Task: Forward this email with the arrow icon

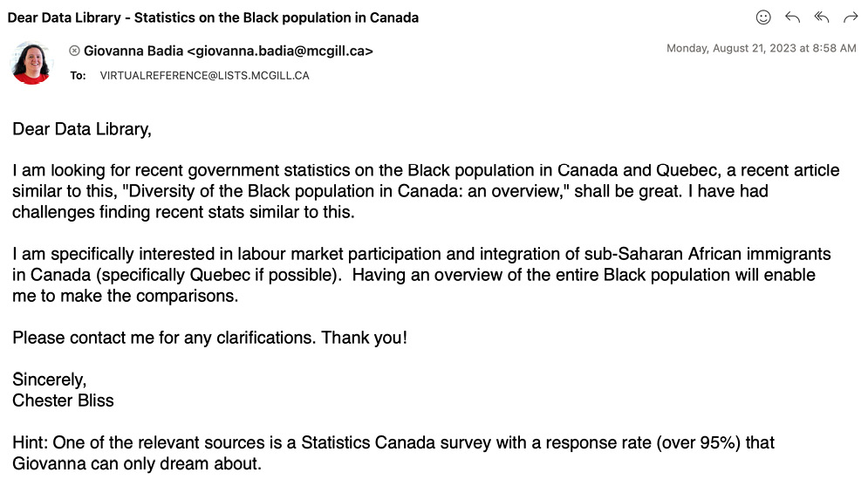Action: 851,17
